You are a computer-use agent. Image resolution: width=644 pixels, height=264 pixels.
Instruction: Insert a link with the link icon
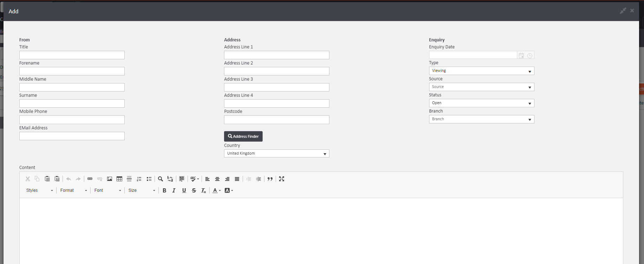(x=90, y=179)
